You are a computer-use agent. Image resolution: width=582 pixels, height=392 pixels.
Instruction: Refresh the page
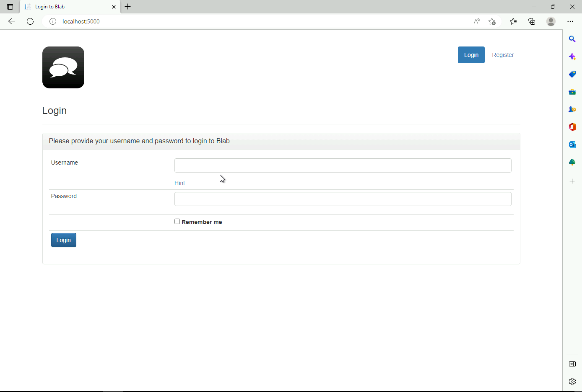(x=30, y=21)
